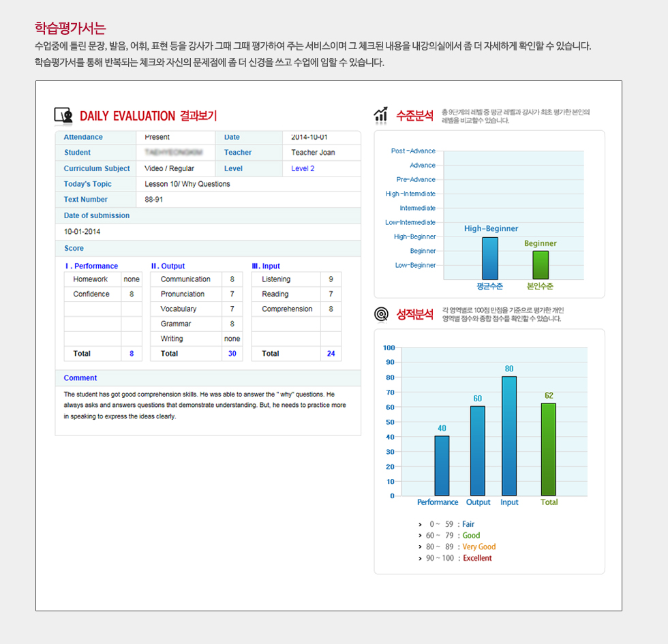Click the Level 2 link

point(303,169)
